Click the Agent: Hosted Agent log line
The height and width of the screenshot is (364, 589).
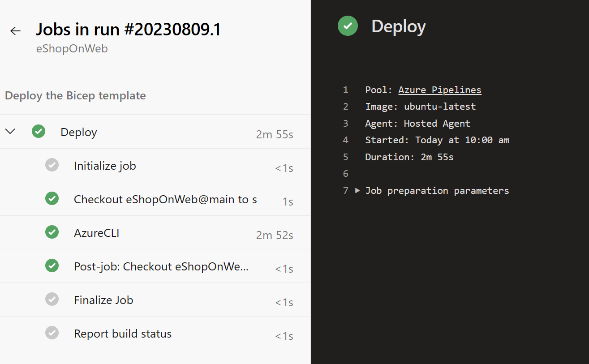coord(418,124)
